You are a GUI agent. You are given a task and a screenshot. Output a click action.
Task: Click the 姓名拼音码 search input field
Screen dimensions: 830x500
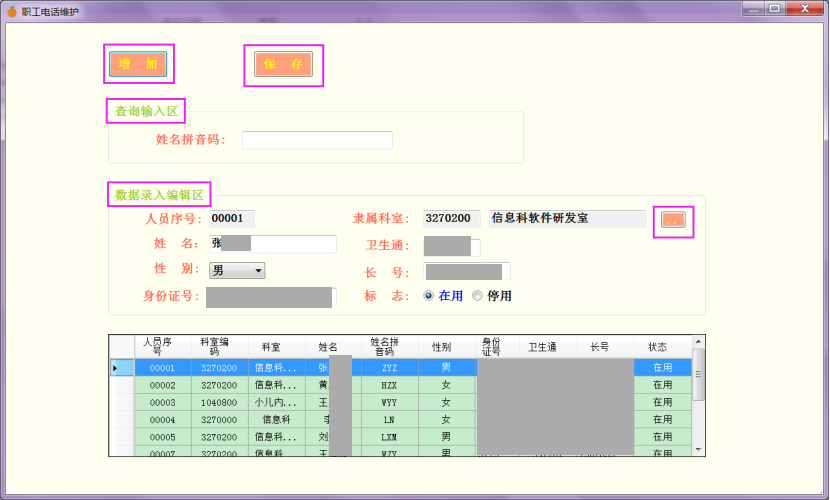(x=317, y=140)
